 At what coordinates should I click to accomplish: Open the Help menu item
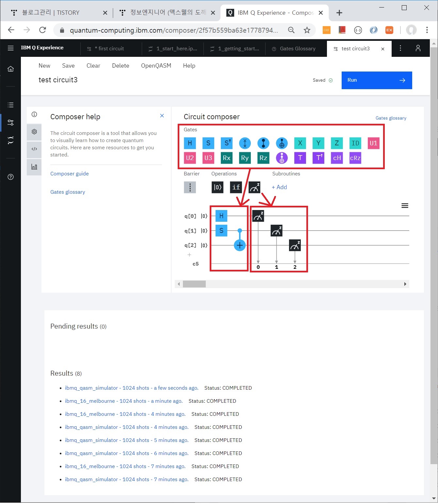(x=189, y=66)
